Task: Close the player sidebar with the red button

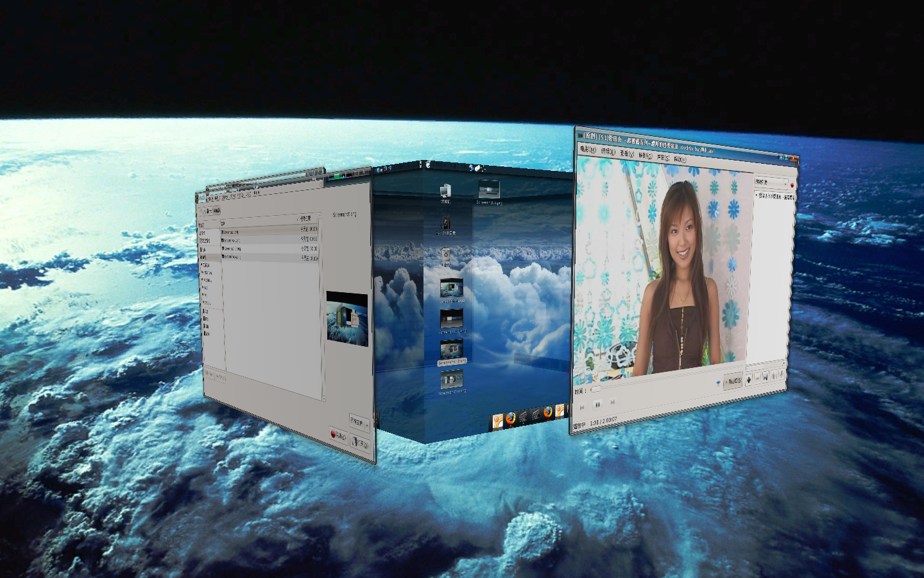Action: 792,186
